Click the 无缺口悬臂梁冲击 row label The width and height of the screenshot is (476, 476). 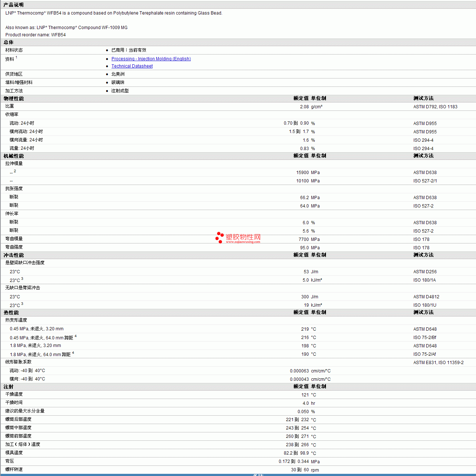[x=23, y=288]
